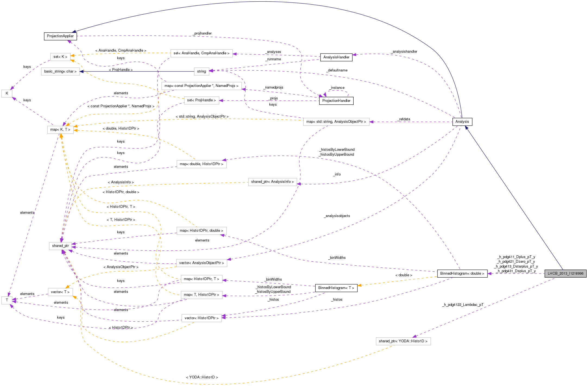Click the K template node
This screenshot has height=386, width=588.
pyautogui.click(x=7, y=93)
